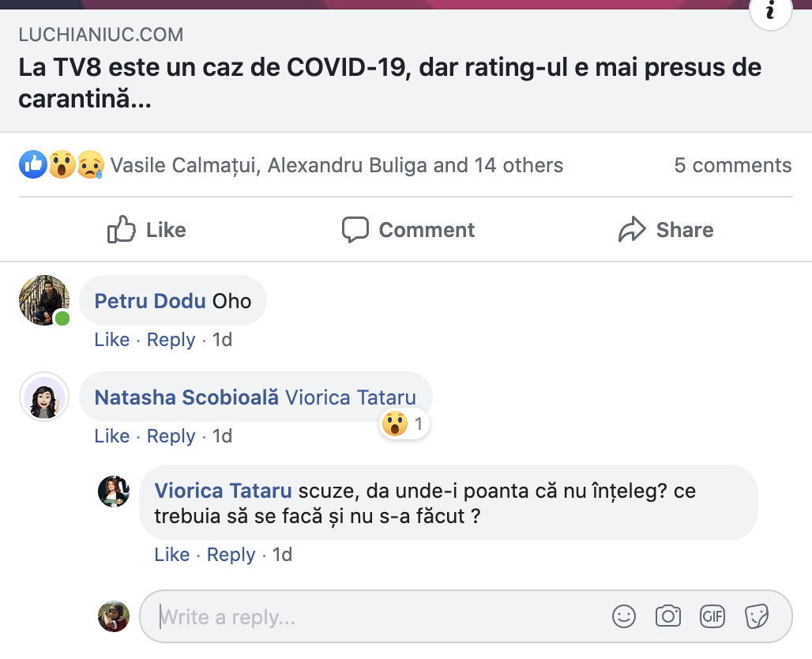
Task: Click the blue like reaction icon
Action: click(33, 165)
